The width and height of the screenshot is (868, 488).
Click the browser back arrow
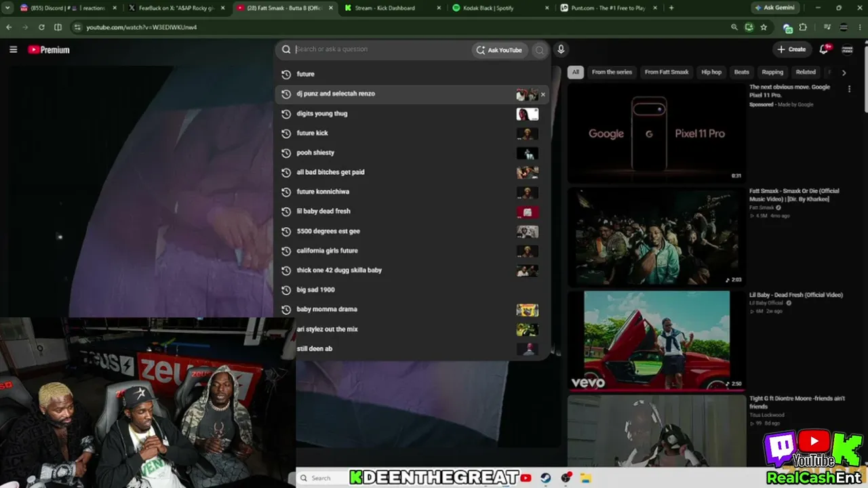[9, 27]
